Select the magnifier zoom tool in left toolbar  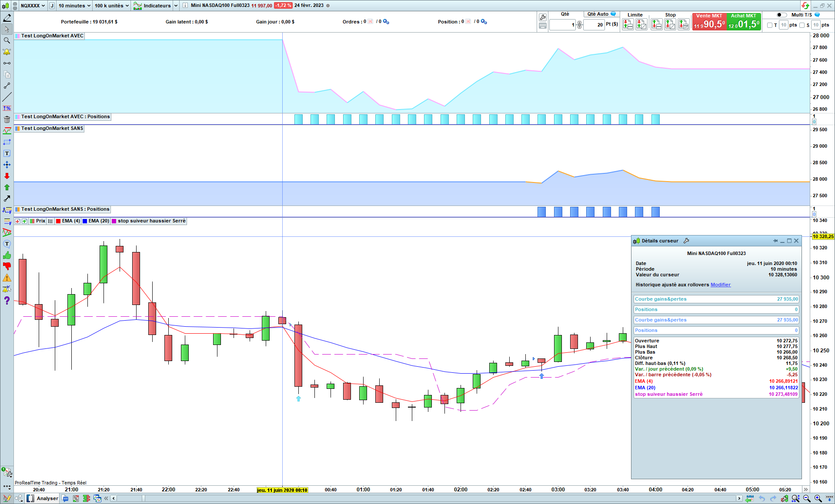tap(7, 40)
